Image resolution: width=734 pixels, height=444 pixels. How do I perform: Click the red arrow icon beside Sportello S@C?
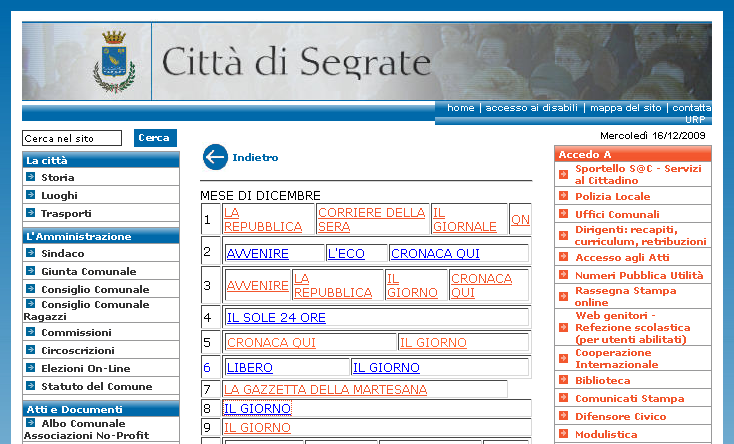[x=564, y=174]
